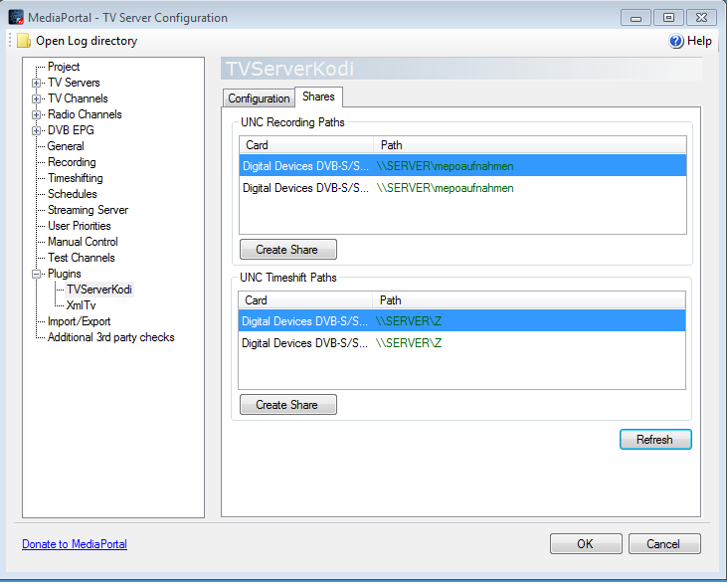
Task: Open the User Priorities tree item
Action: 80,226
